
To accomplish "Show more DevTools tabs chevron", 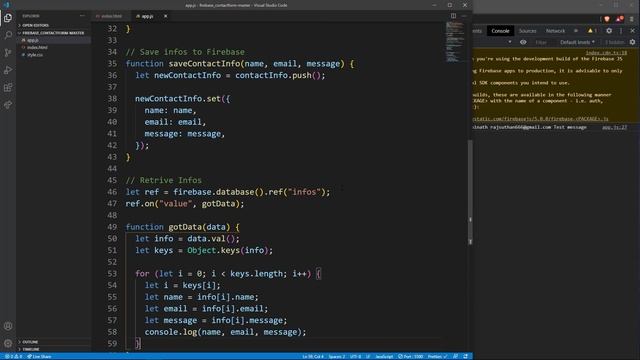I will [576, 31].
